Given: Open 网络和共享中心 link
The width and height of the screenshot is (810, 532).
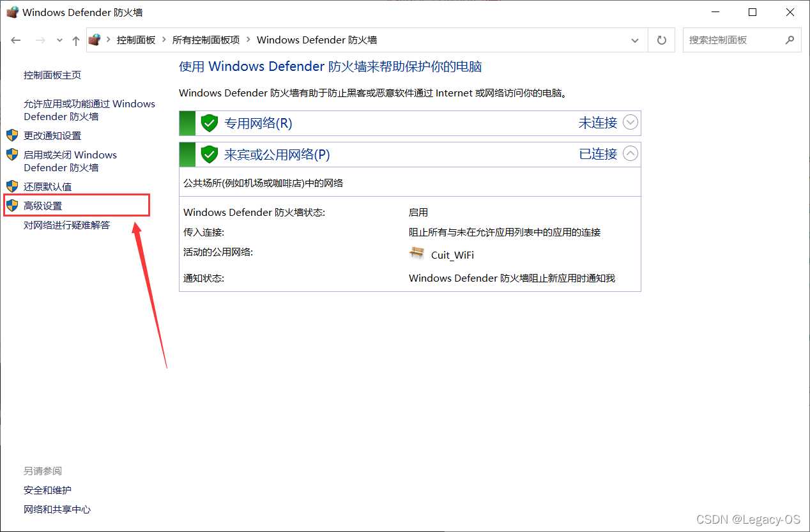Looking at the screenshot, I should 57,509.
